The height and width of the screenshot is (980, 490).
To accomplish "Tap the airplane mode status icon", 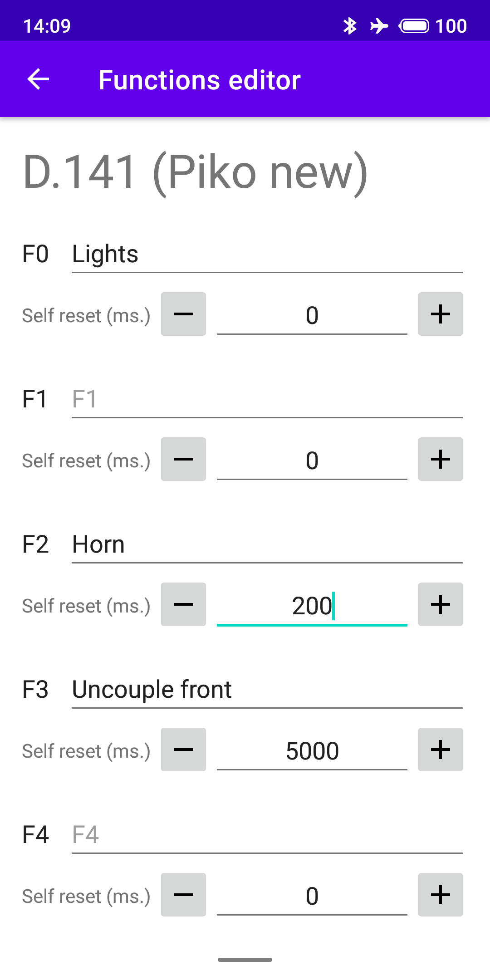I will [x=379, y=26].
